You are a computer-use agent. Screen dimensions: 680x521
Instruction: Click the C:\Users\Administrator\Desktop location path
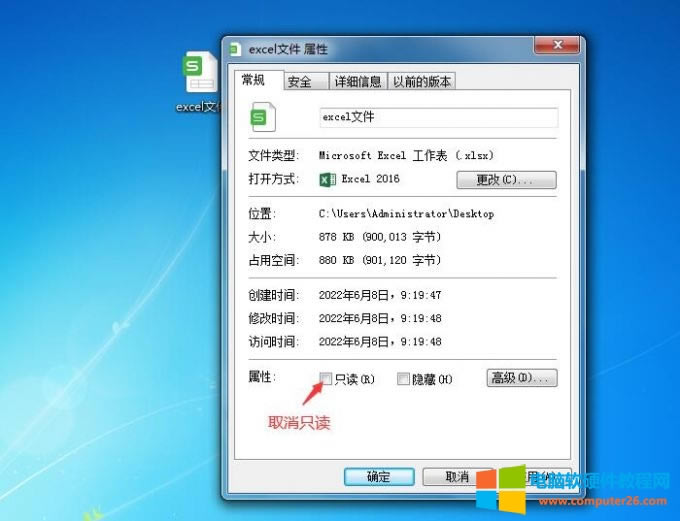(x=406, y=214)
